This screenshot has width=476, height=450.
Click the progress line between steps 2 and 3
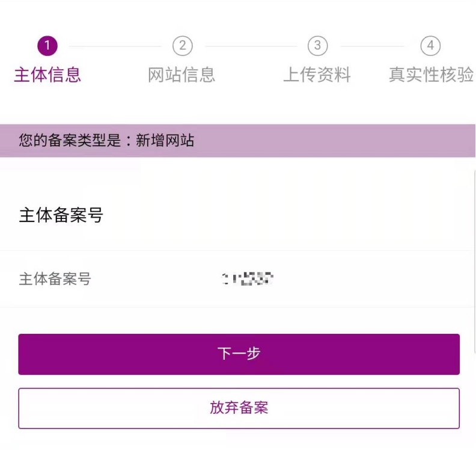coord(249,46)
